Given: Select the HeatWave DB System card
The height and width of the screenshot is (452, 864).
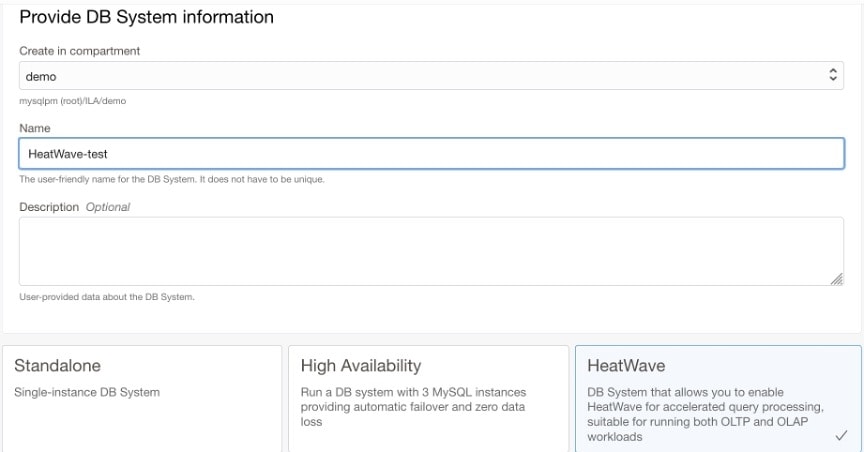Looking at the screenshot, I should coord(718,399).
